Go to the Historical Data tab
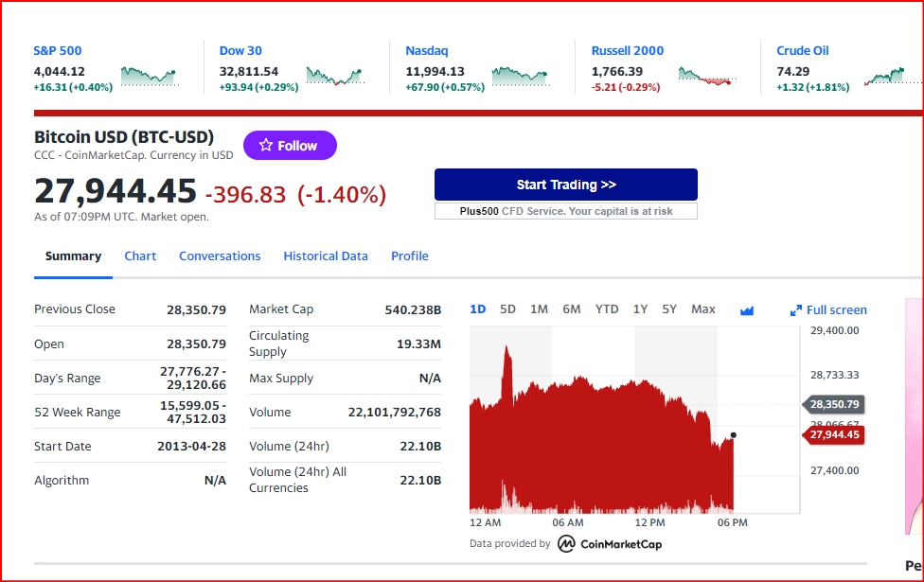Image resolution: width=924 pixels, height=582 pixels. coord(326,256)
